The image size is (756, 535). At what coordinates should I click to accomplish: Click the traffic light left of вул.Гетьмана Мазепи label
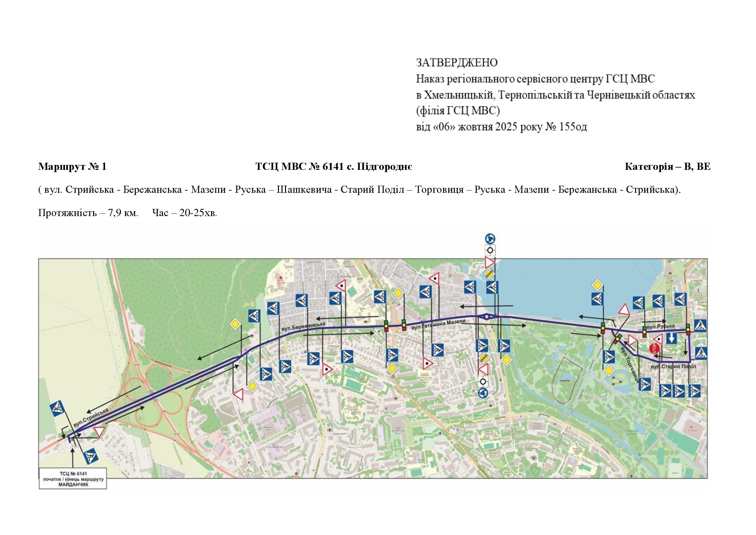point(404,325)
